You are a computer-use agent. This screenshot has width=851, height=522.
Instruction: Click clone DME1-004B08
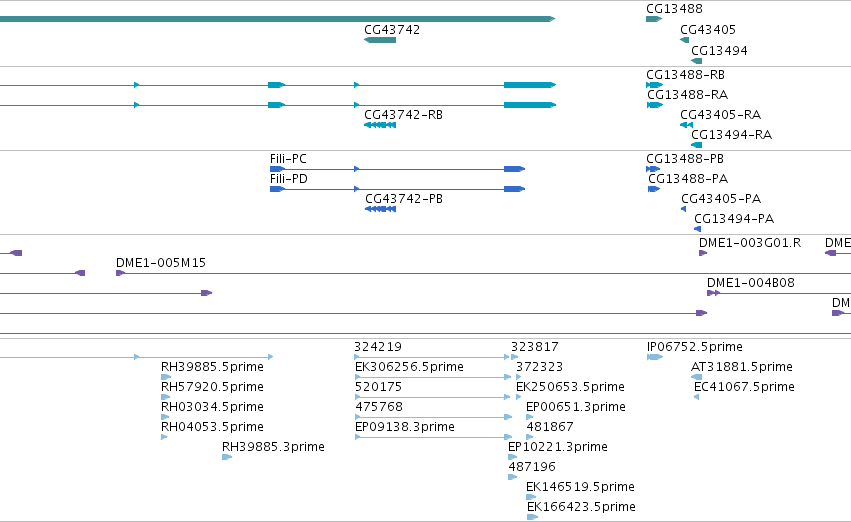(x=751, y=283)
